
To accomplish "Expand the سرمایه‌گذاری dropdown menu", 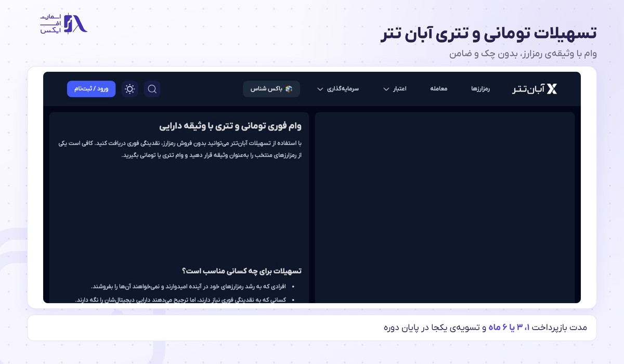I will pos(338,89).
